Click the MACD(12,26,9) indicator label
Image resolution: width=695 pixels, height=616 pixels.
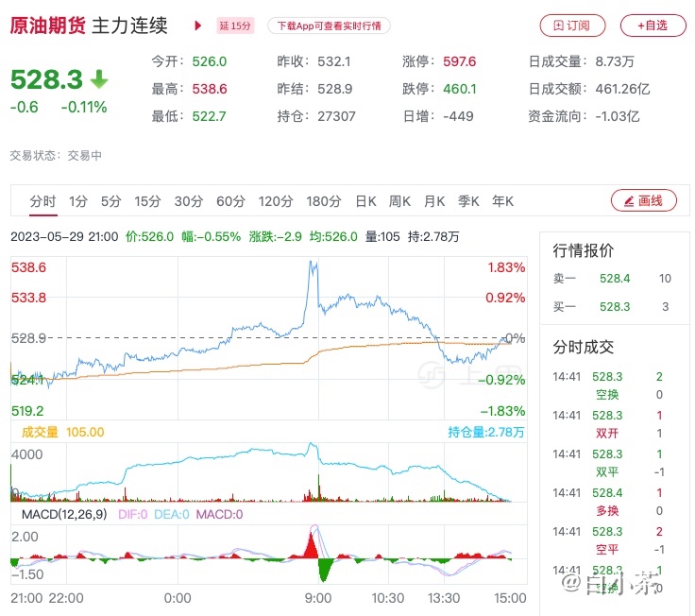[64, 515]
